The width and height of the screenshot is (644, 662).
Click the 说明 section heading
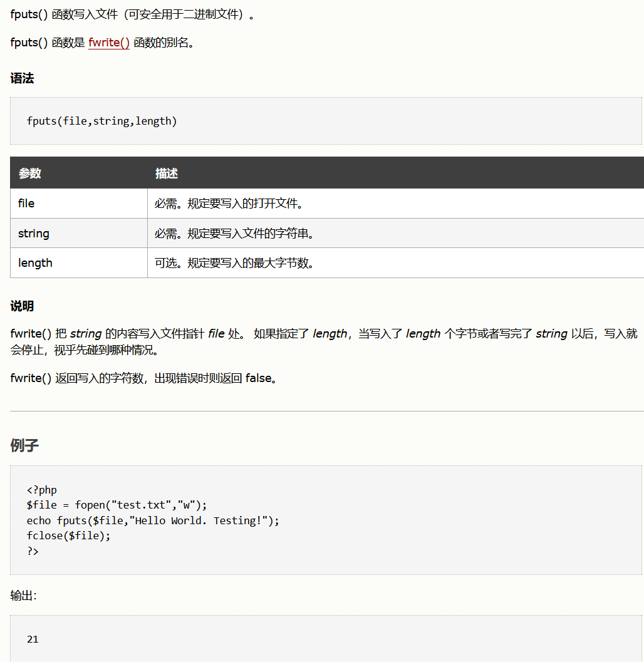click(x=22, y=306)
